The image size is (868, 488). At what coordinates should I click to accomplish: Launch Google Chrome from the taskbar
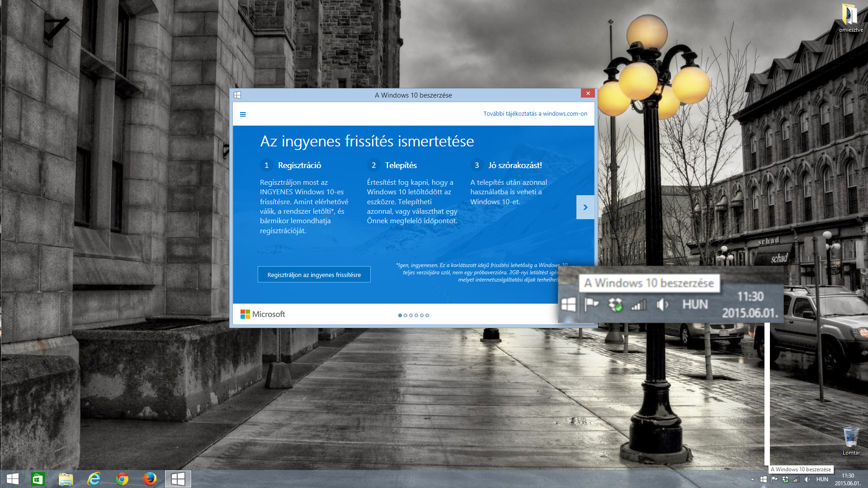click(122, 479)
